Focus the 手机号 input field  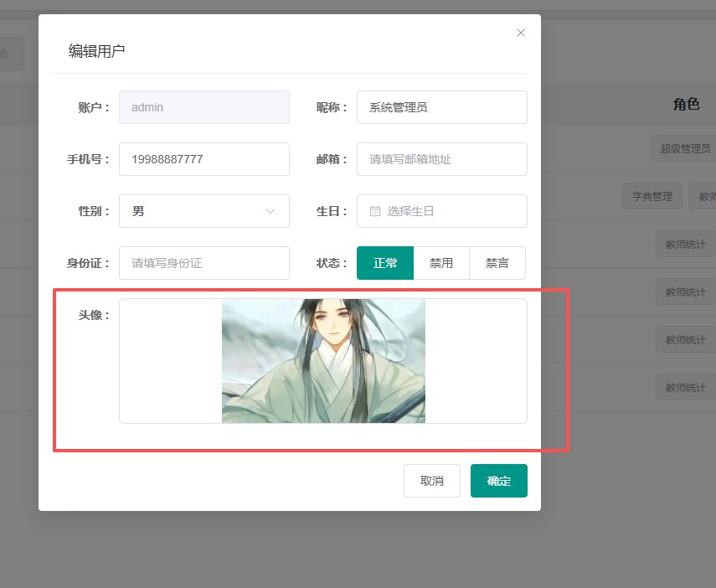coord(203,159)
